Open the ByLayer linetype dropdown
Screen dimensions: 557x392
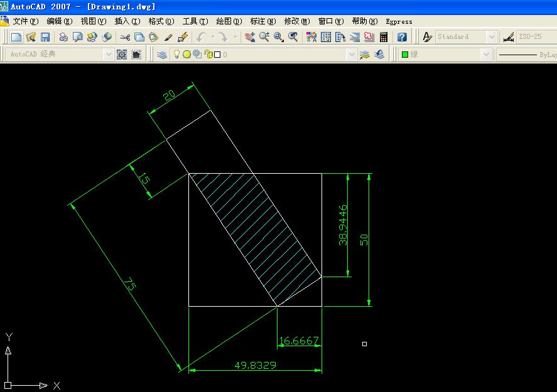527,55
